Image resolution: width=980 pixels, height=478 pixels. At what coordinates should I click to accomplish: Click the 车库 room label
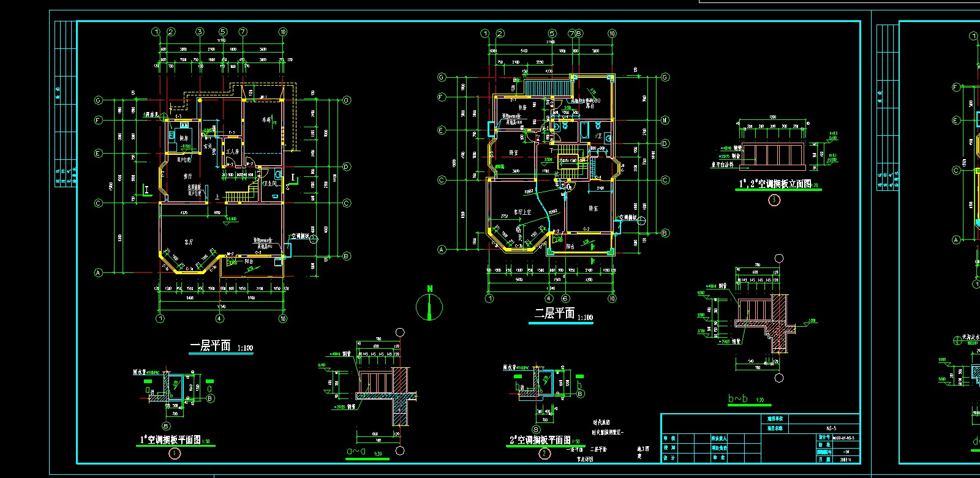click(267, 121)
